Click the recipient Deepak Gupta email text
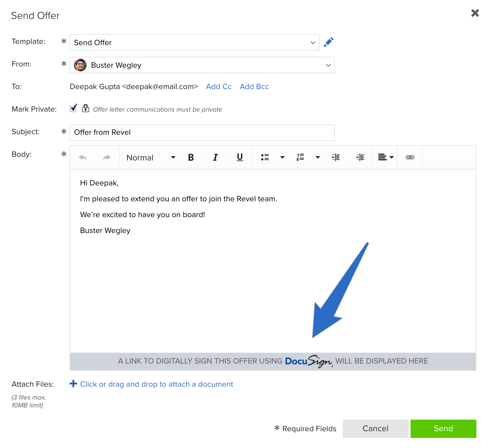The height and width of the screenshot is (448, 488). coord(134,87)
